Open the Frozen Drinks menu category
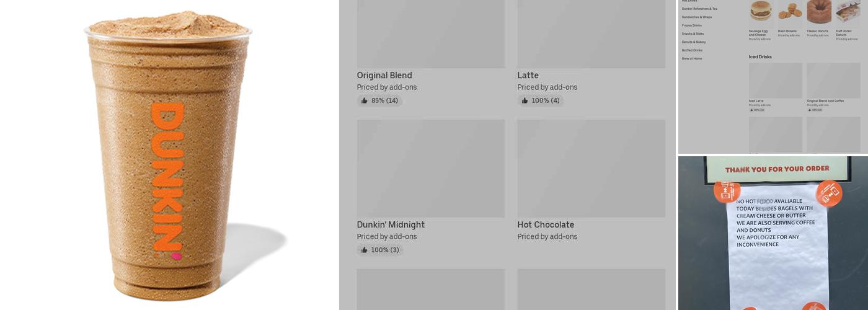 tap(692, 25)
